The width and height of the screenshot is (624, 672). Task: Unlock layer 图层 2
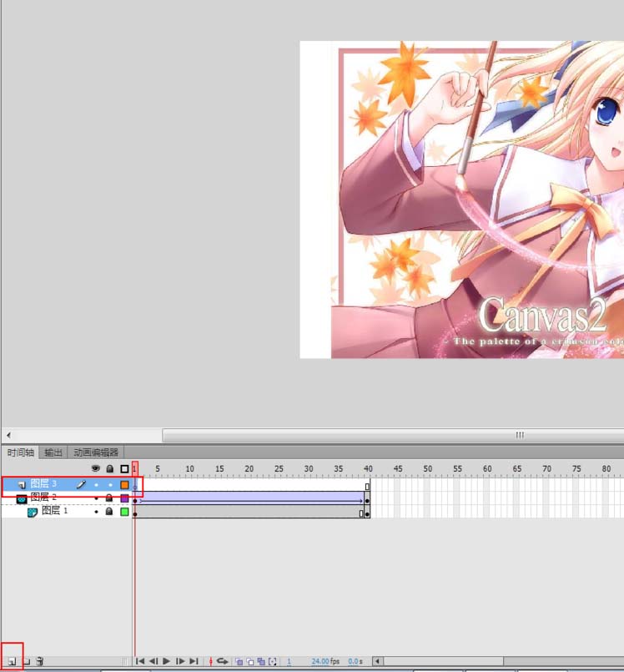(x=109, y=498)
